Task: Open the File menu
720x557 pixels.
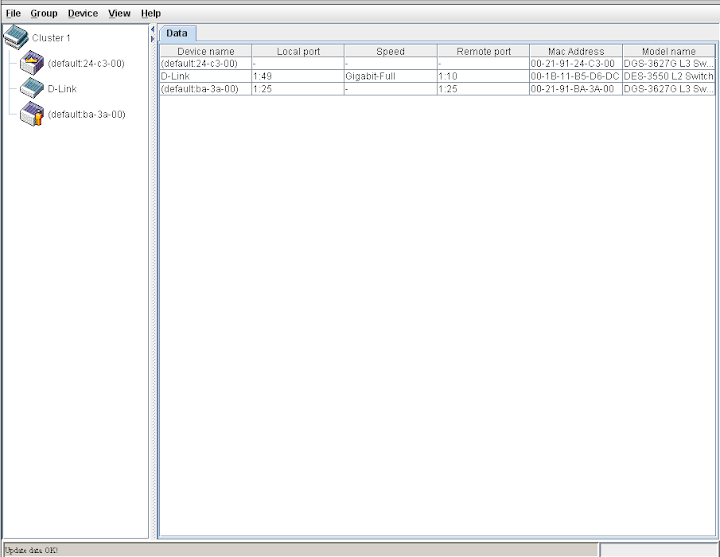Action: point(13,14)
